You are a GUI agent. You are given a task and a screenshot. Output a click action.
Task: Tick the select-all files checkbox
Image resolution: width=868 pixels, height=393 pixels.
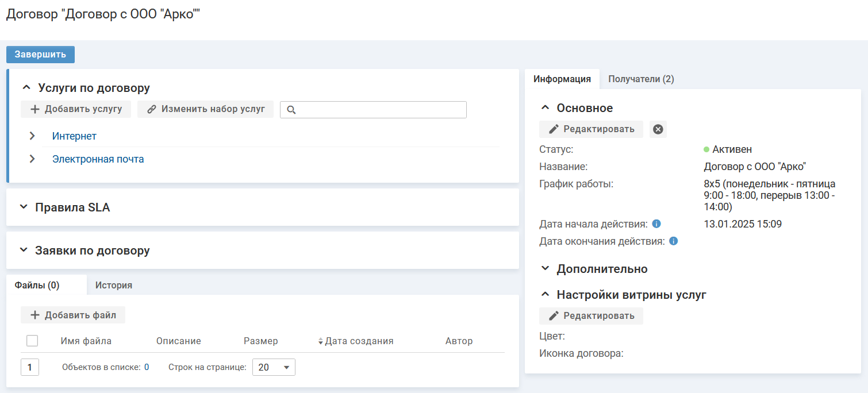[x=32, y=341]
